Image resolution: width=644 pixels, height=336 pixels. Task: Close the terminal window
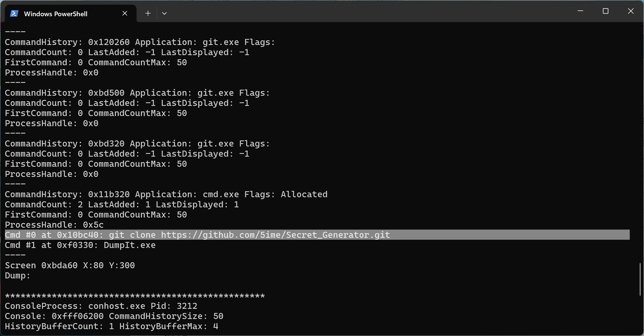coord(631,11)
